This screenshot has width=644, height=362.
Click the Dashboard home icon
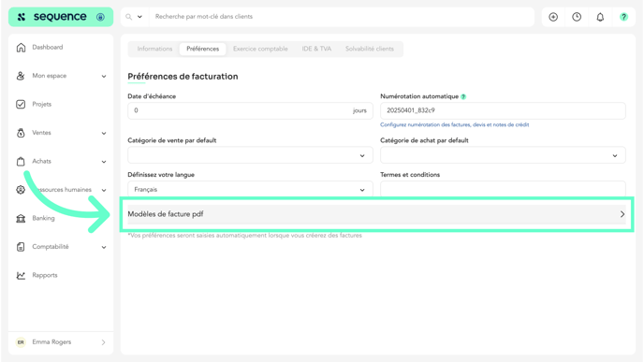click(x=21, y=47)
